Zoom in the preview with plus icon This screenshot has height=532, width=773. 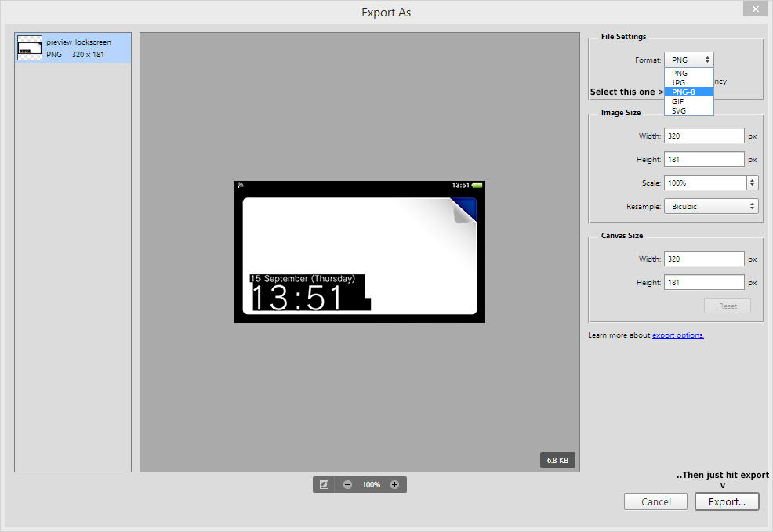pyautogui.click(x=394, y=485)
